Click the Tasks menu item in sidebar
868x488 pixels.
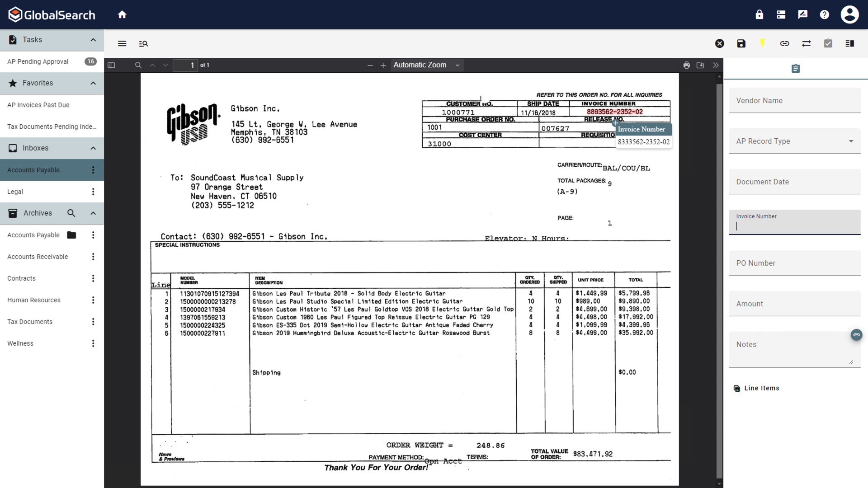pyautogui.click(x=32, y=39)
